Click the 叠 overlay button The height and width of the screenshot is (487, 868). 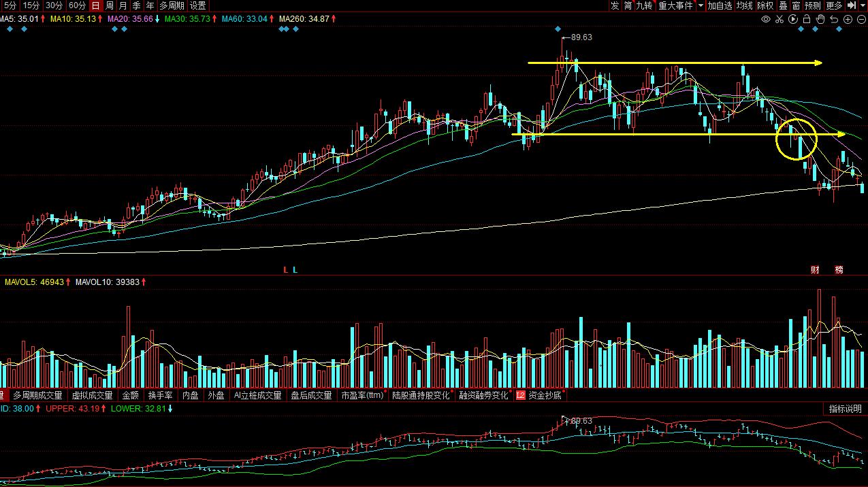pos(783,5)
